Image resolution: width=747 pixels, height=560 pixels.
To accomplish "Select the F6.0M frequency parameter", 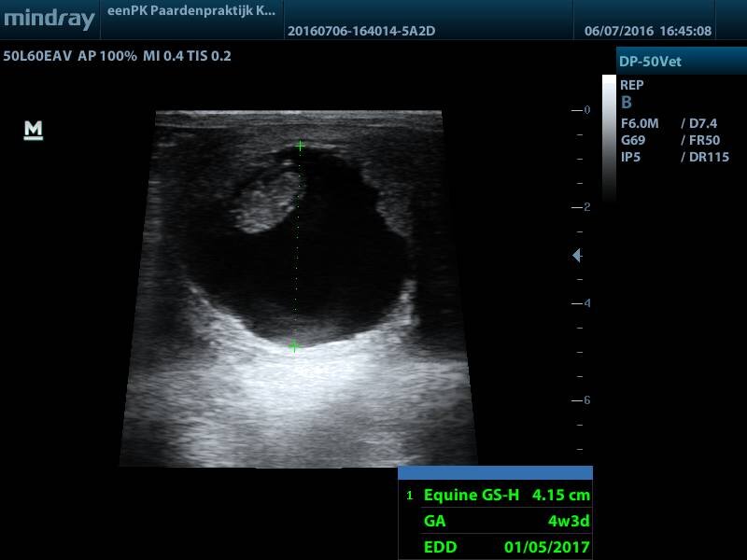I will (641, 123).
